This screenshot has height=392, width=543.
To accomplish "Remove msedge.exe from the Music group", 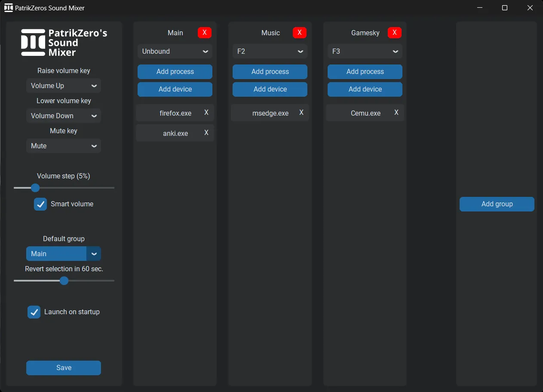I will (301, 113).
